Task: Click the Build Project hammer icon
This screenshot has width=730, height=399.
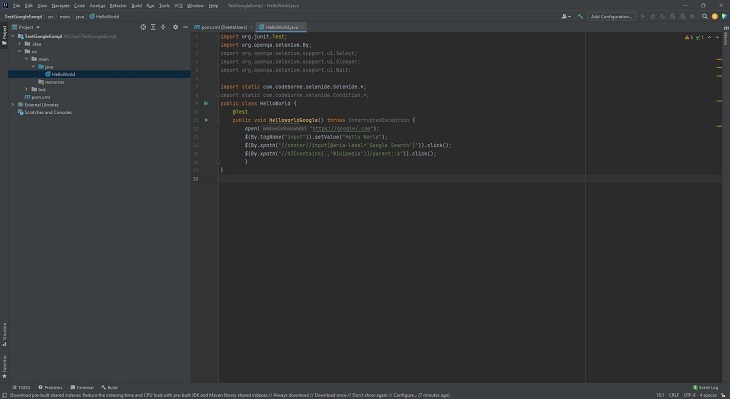Action: [x=580, y=16]
